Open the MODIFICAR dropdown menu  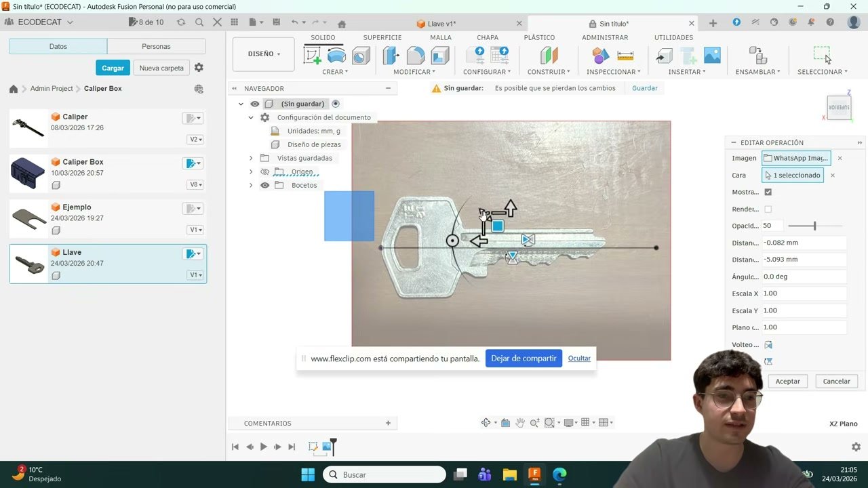coord(414,72)
